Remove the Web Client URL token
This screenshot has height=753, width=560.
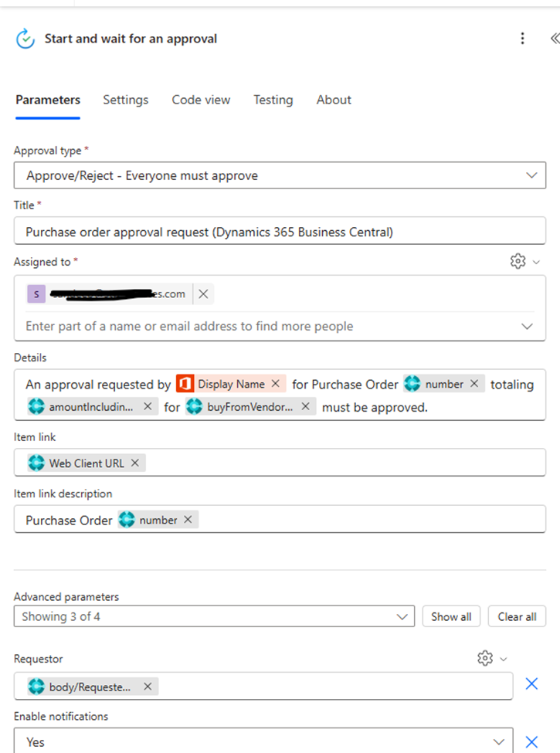pos(135,463)
